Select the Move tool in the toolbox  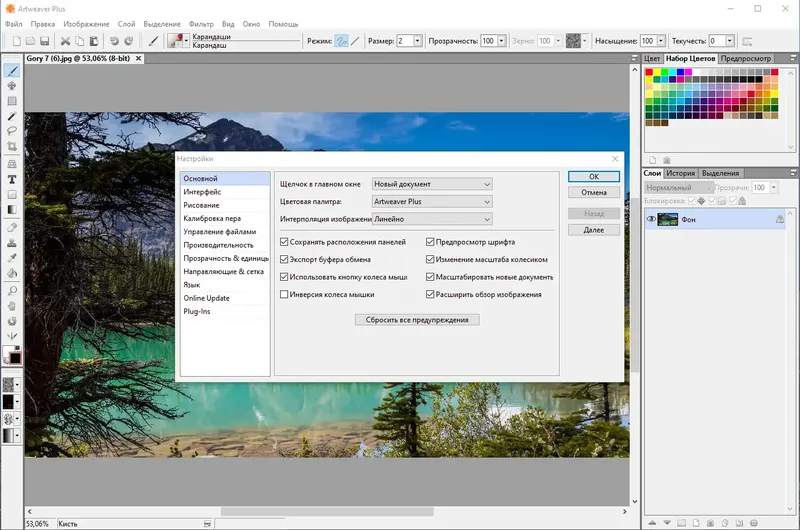(12, 86)
